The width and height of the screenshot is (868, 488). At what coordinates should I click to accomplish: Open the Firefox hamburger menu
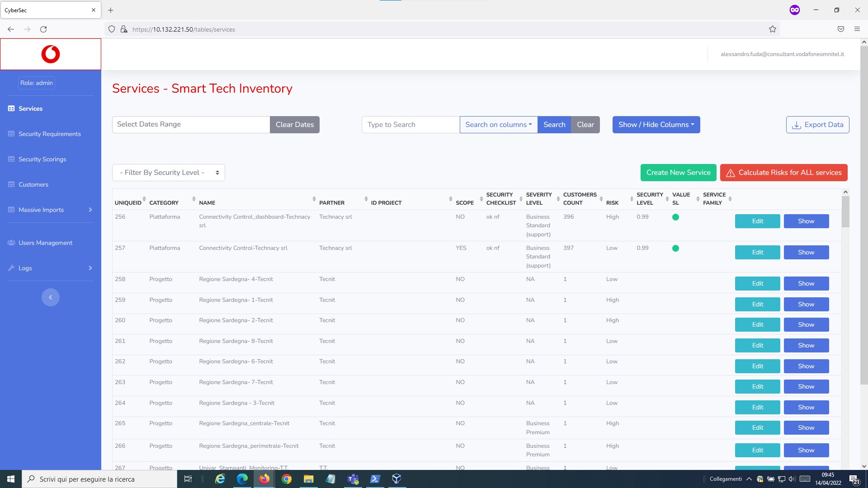click(x=857, y=29)
